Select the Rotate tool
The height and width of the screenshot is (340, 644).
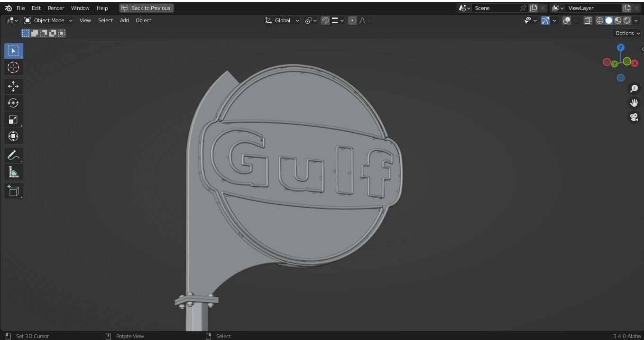(x=13, y=103)
